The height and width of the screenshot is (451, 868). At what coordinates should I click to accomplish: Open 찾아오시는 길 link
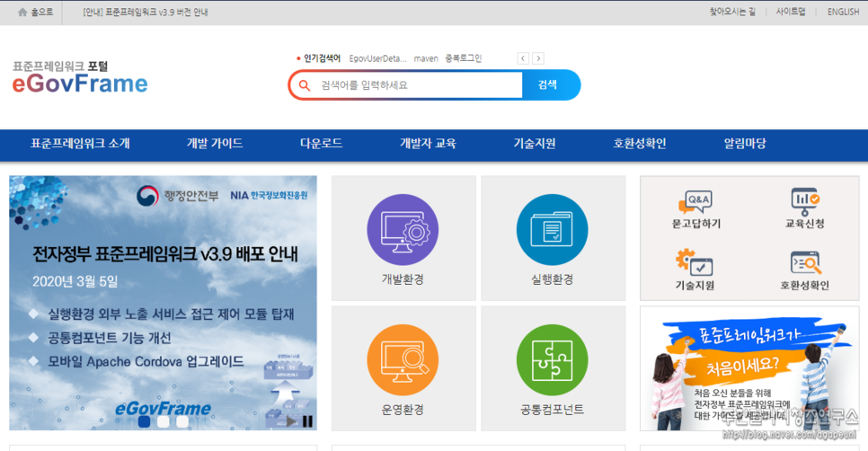[732, 12]
